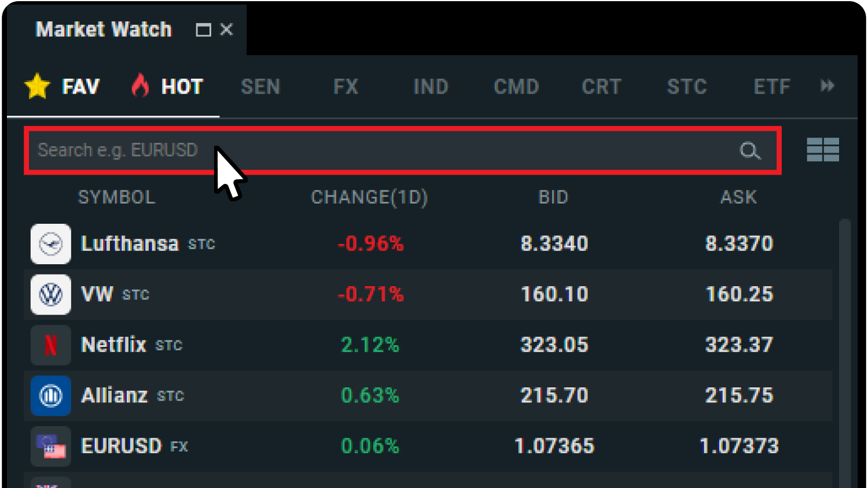The height and width of the screenshot is (488, 868).
Task: Click the Allianz logo icon
Action: click(x=51, y=396)
